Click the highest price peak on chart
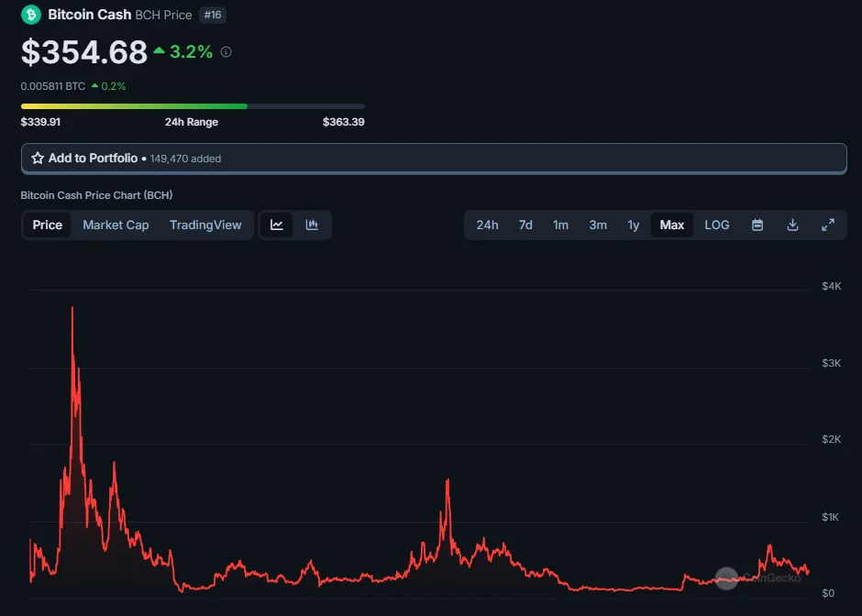The width and height of the screenshot is (862, 616). [72, 308]
